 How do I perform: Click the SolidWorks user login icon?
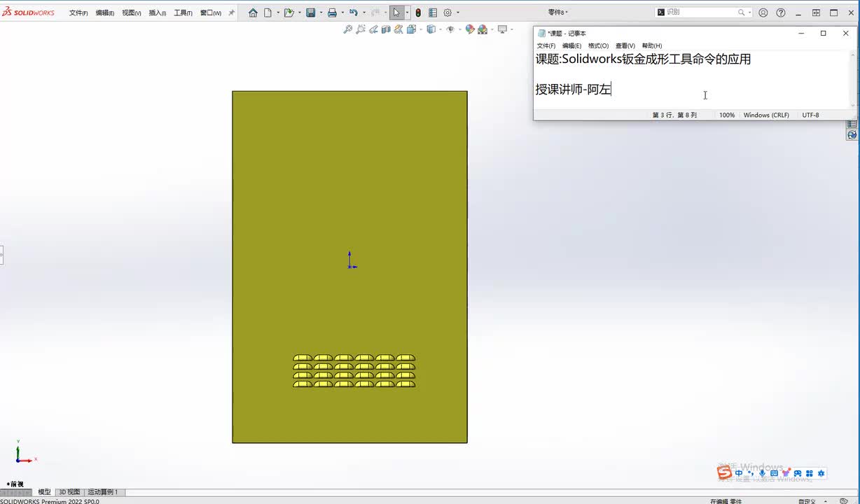tap(763, 13)
